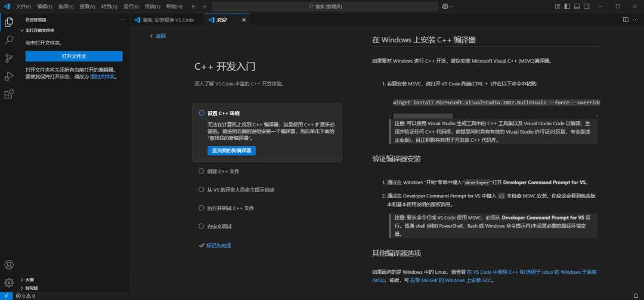The width and height of the screenshot is (644, 300).
Task: Click the 打开文件夹 button
Action: (74, 56)
